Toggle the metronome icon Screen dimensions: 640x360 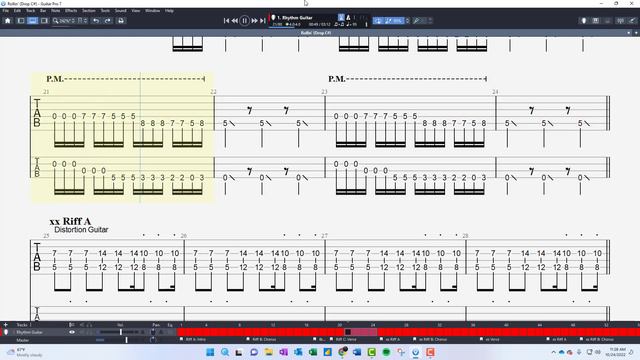pos(348,18)
